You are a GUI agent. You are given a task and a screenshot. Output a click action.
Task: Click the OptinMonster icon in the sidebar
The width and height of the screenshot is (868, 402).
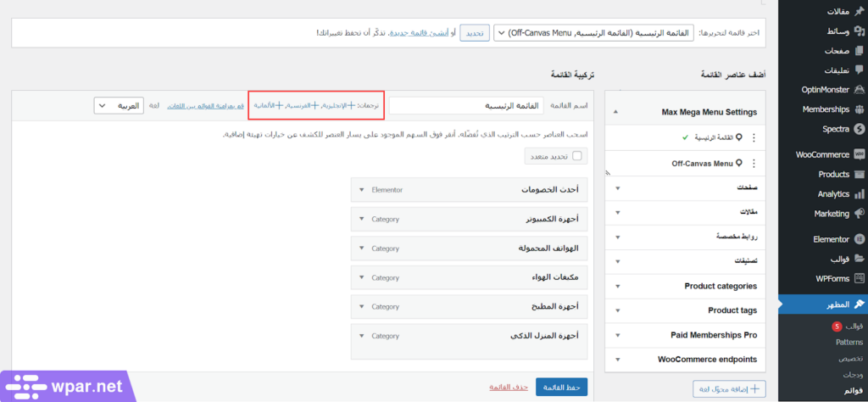pyautogui.click(x=859, y=89)
